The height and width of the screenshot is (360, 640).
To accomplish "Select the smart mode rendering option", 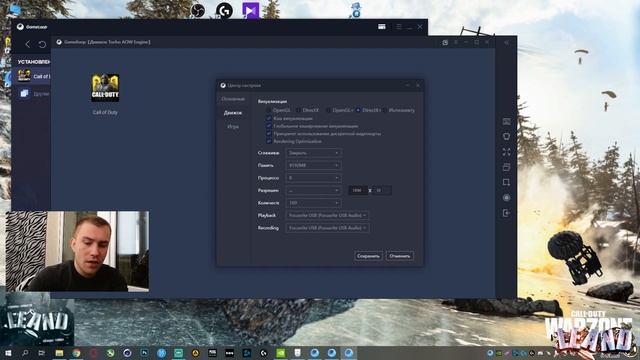I will (399, 110).
